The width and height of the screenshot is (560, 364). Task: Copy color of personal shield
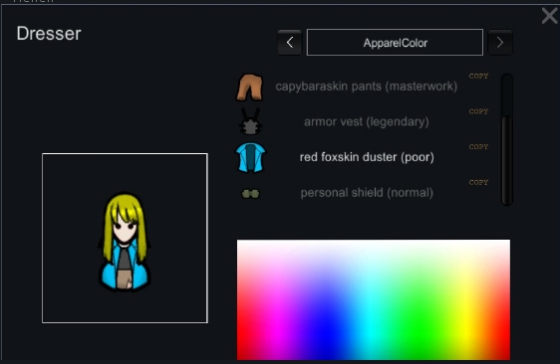(478, 183)
